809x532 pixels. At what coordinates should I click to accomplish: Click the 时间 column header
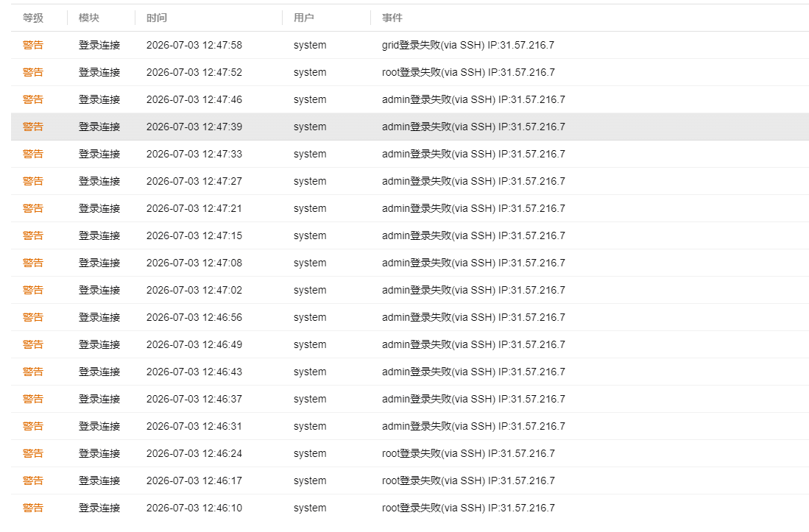tap(157, 18)
